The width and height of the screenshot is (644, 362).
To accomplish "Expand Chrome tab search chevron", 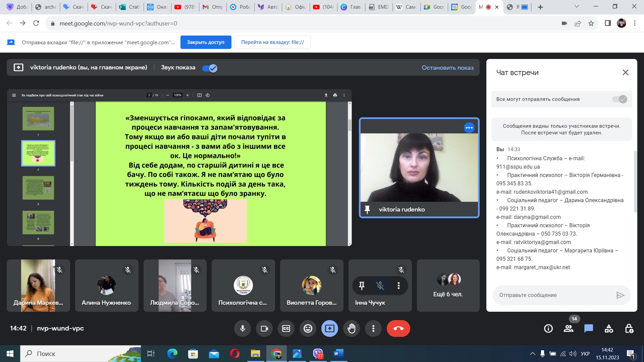I will 577,6.
